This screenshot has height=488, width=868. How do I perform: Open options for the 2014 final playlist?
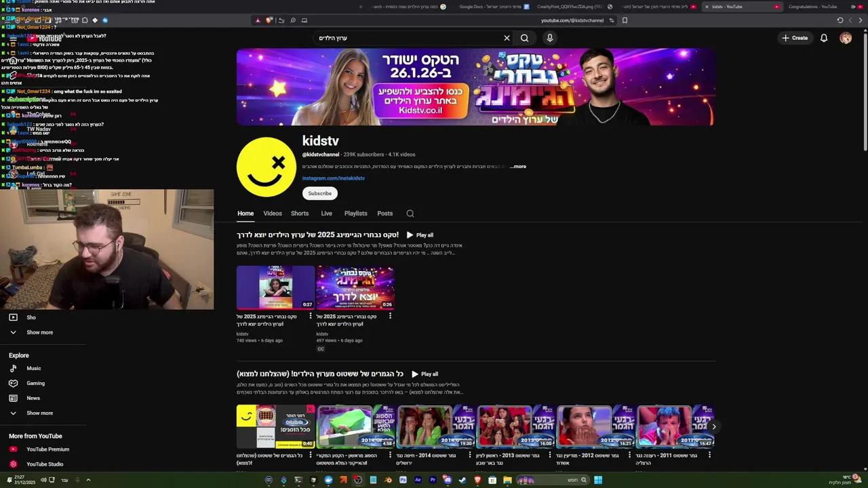tap(470, 455)
